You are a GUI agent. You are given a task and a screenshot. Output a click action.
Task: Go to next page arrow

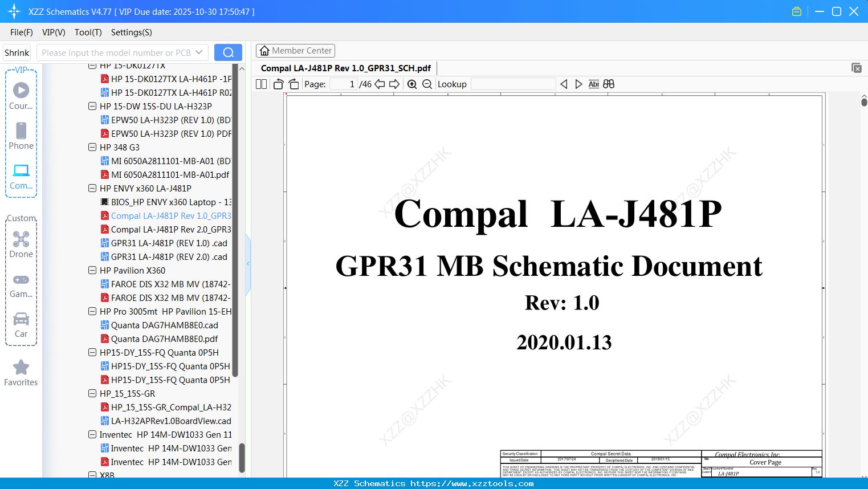(394, 84)
